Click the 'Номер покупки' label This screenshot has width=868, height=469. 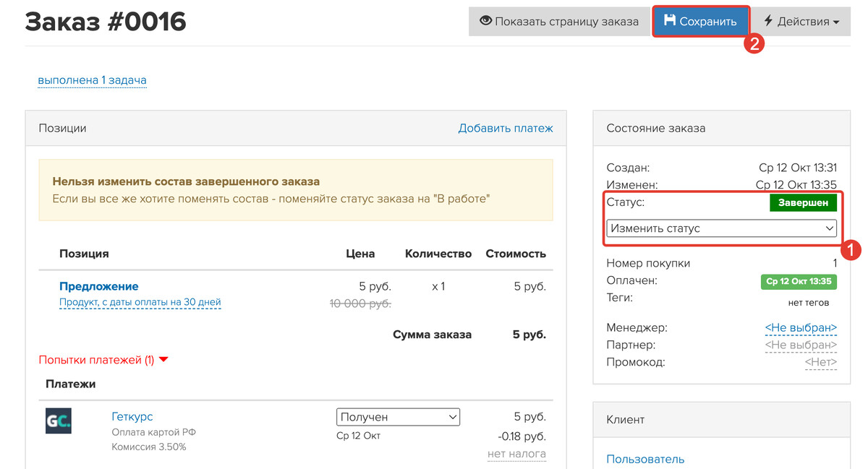pyautogui.click(x=648, y=264)
